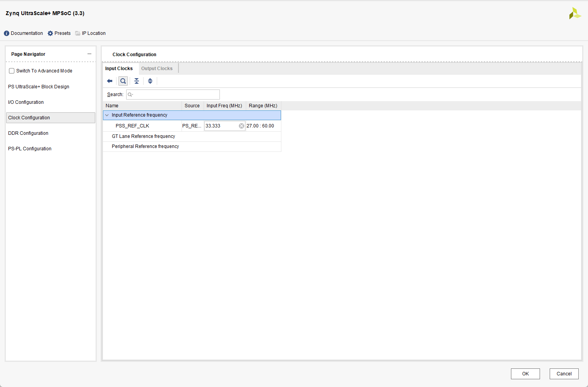Collapse Input Reference frequency group
588x387 pixels.
107,115
